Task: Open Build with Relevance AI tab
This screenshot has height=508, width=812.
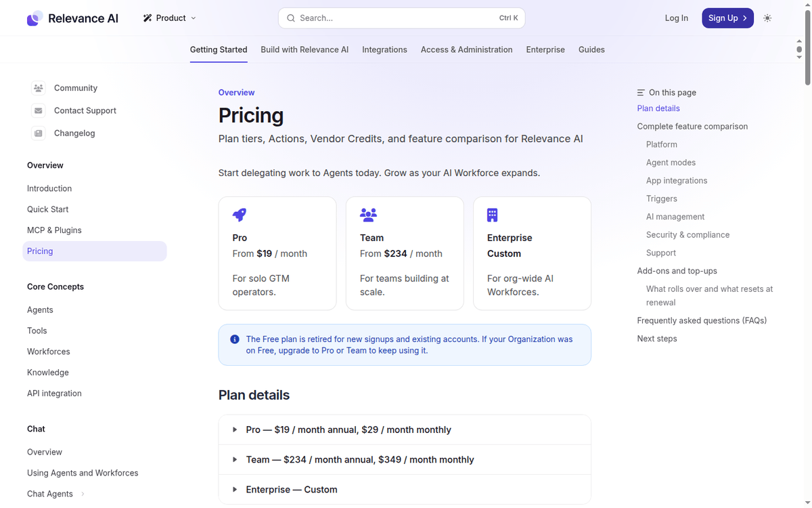Action: (x=304, y=49)
